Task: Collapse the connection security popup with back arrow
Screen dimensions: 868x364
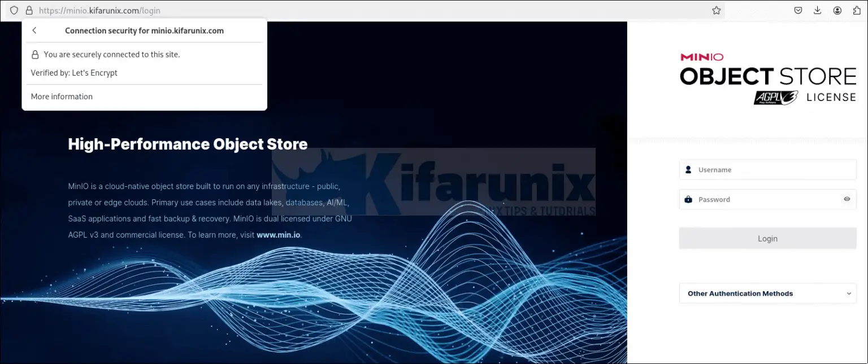Action: 34,30
